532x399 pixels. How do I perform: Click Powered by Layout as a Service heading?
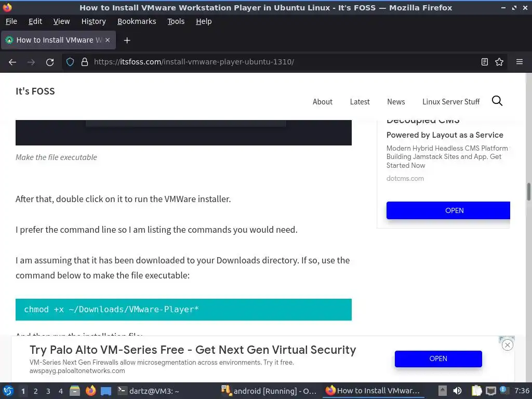point(445,135)
